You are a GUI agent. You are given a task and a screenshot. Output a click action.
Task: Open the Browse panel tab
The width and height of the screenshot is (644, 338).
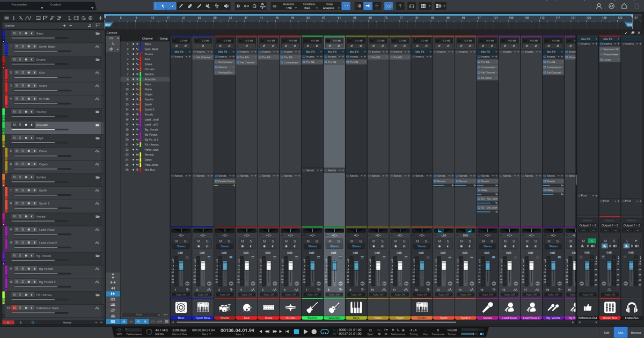[x=635, y=333]
